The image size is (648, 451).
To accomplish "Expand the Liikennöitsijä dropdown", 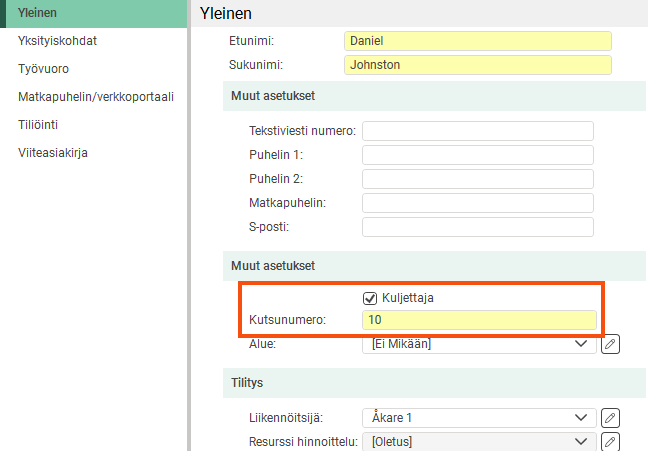I will coord(478,418).
